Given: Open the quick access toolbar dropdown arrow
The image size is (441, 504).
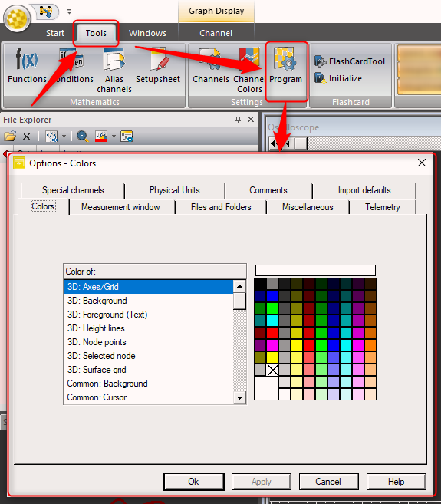Looking at the screenshot, I should click(x=70, y=12).
